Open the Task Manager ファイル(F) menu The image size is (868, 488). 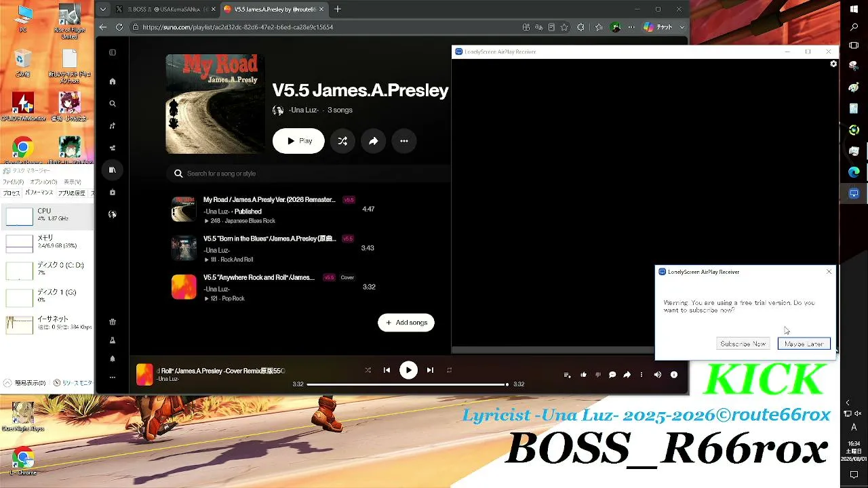tap(13, 182)
